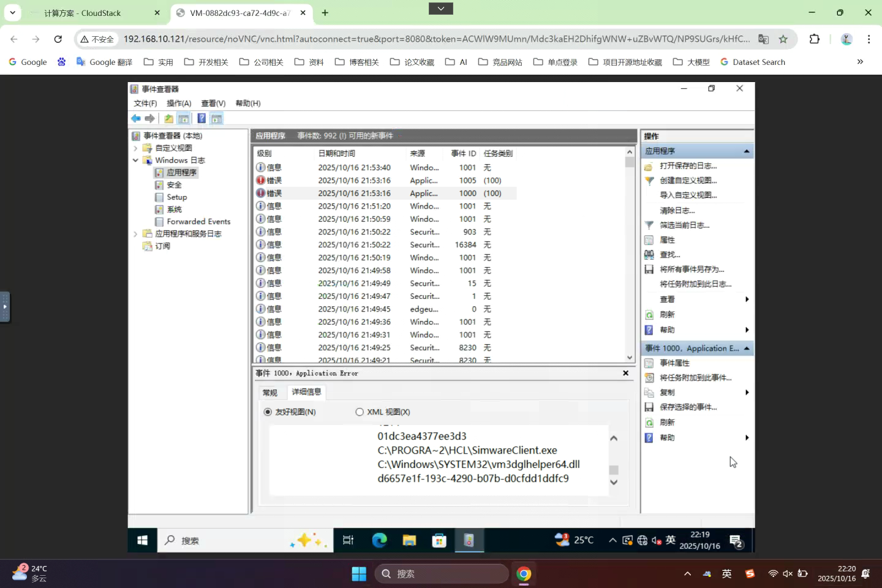The width and height of the screenshot is (882, 588).
Task: Switch to the 常规 tab
Action: click(269, 393)
